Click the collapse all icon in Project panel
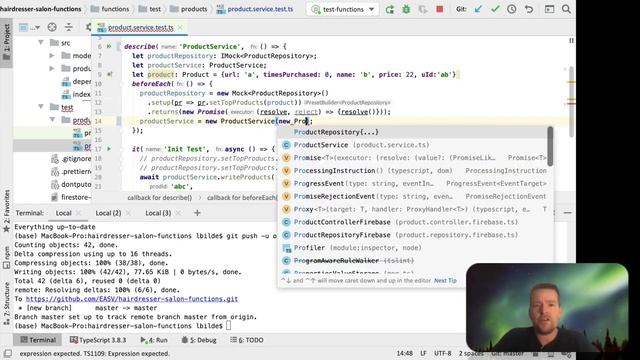This screenshot has height=360, width=640. click(x=69, y=27)
